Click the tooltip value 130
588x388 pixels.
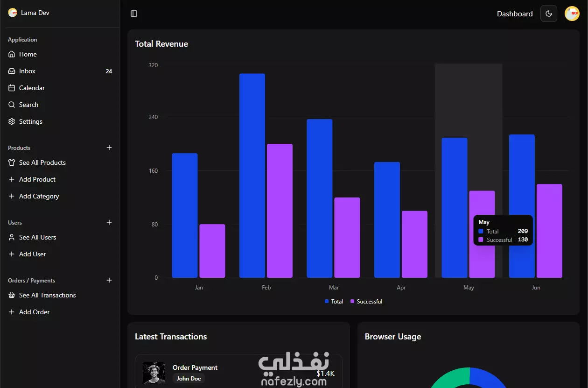(523, 240)
